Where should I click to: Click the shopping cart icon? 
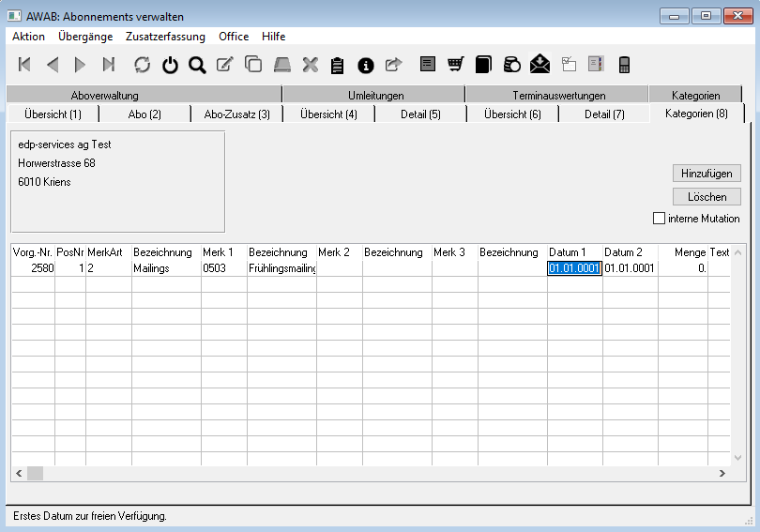tap(456, 65)
